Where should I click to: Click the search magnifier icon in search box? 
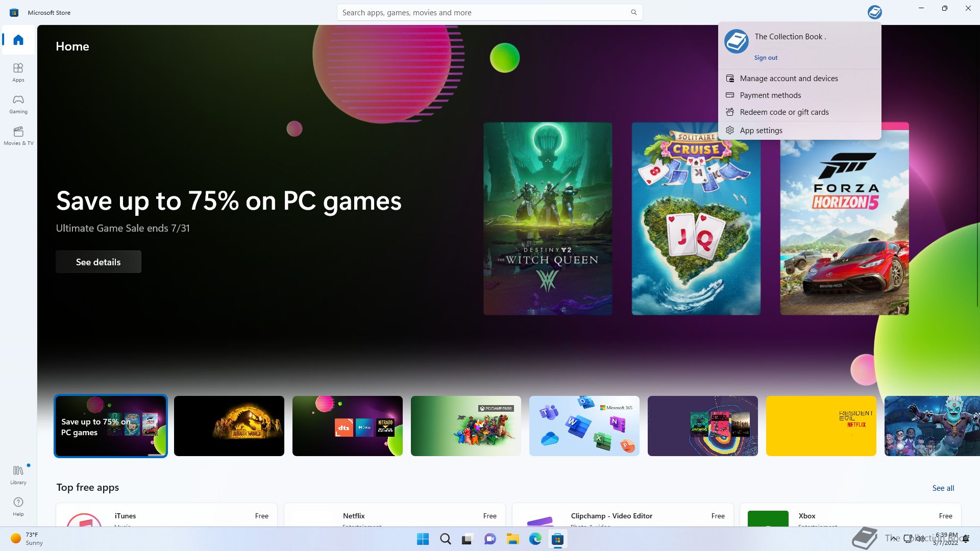click(x=633, y=12)
